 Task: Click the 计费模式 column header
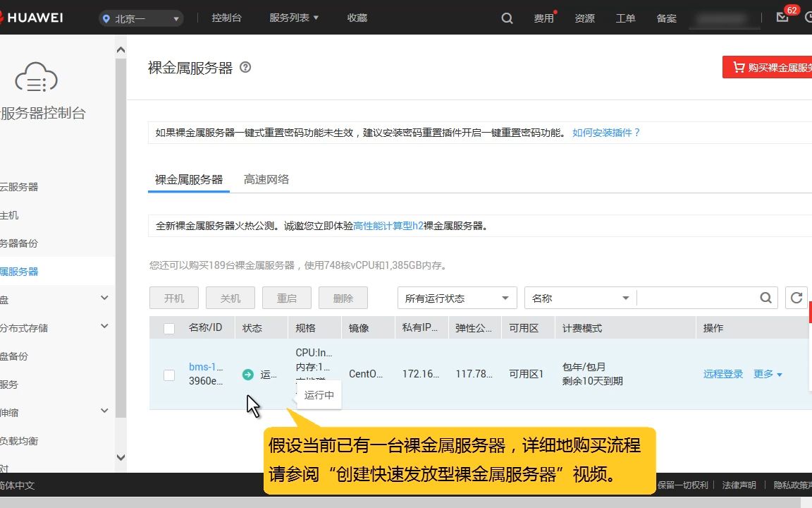582,329
